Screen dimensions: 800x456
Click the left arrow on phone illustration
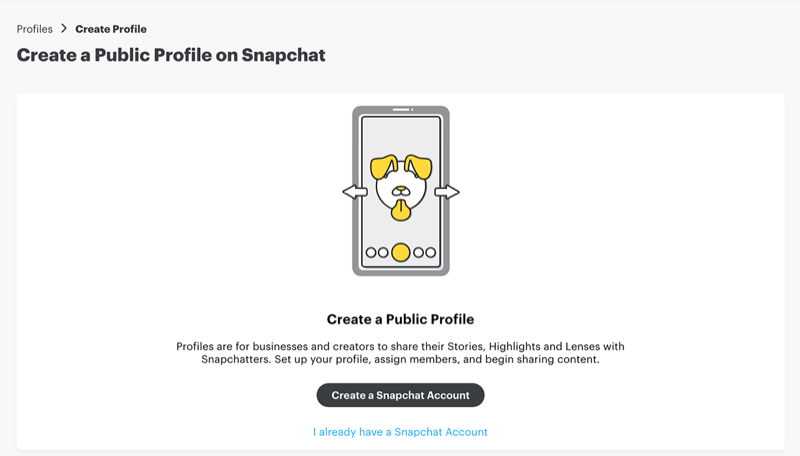355,192
